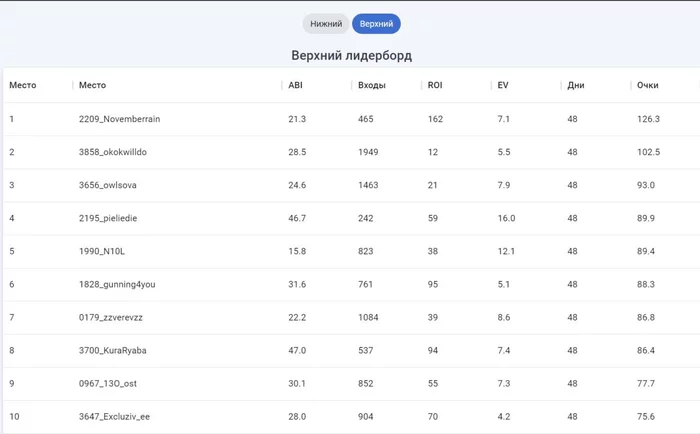Select the 3647_Excluziv_ee row

351,417
